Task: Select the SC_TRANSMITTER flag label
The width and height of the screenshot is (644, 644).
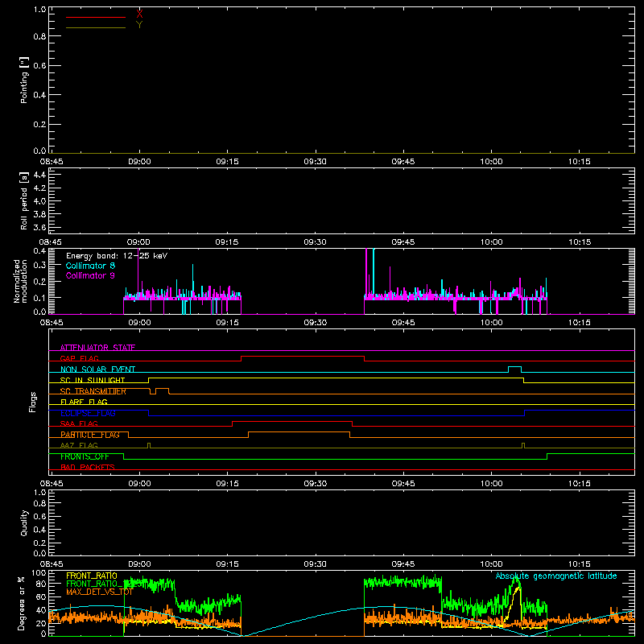Action: (93, 391)
